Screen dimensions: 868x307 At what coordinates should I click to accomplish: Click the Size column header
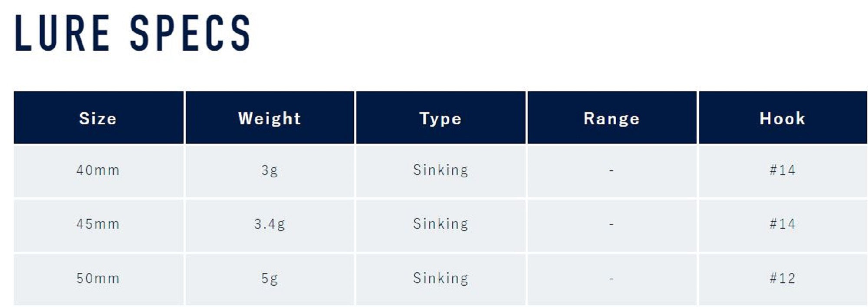click(98, 119)
